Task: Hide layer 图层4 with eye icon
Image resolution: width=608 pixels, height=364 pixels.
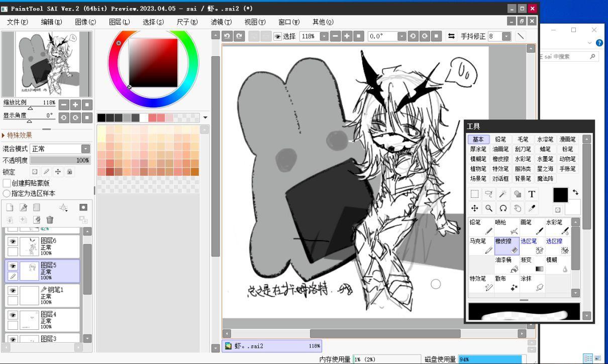Action: (13, 315)
